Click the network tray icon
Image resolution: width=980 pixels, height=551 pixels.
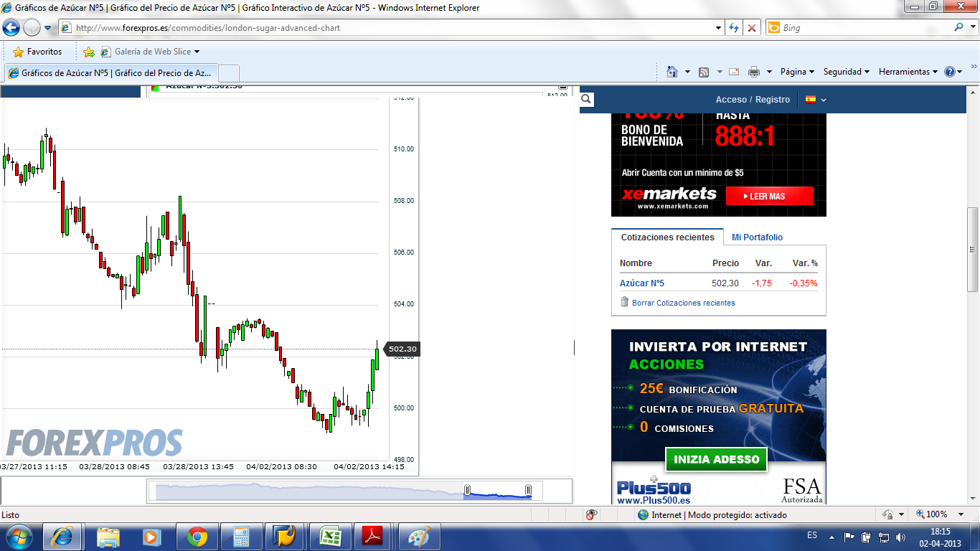[883, 536]
